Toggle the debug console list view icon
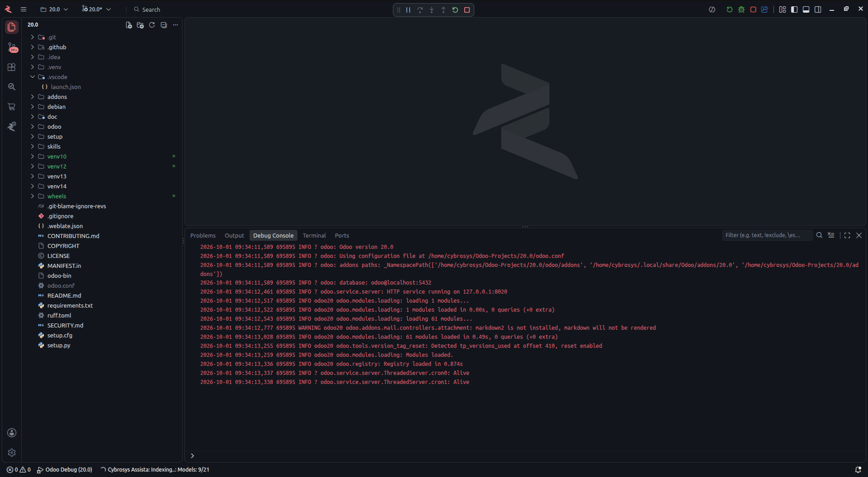Viewport: 868px width, 477px height. point(831,235)
